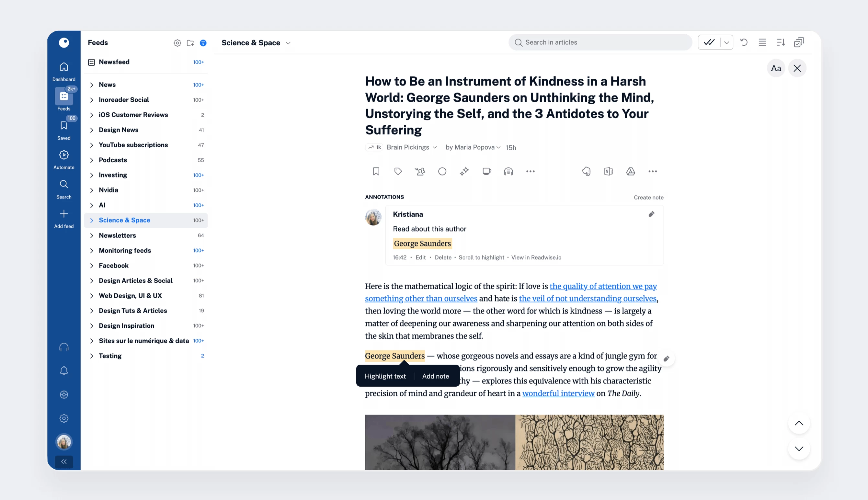This screenshot has height=500, width=868.
Task: Open the Science & Space title dropdown
Action: (288, 43)
